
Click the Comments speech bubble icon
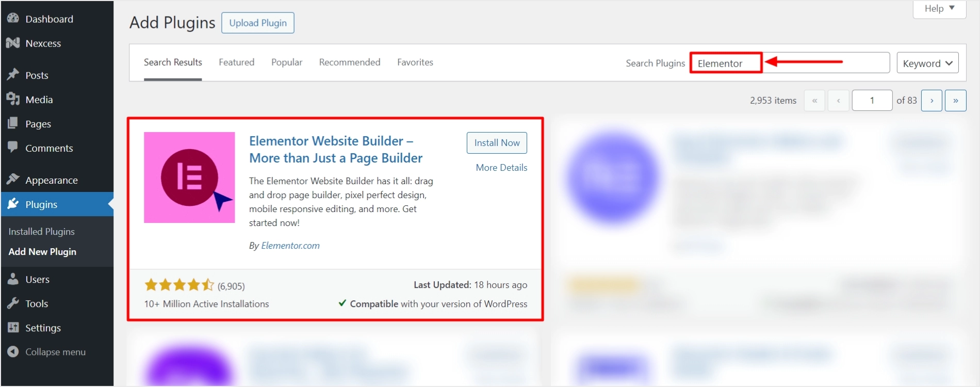coord(13,148)
